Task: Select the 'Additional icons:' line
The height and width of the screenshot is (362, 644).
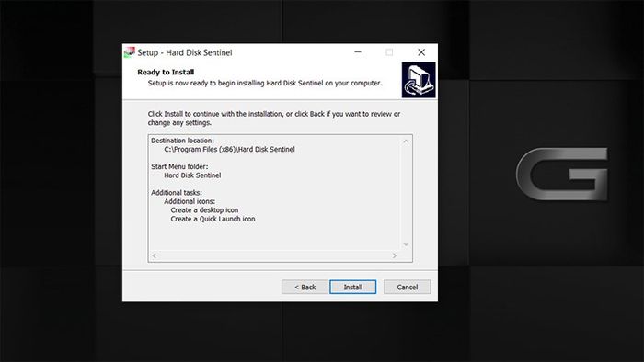Action: coord(190,201)
